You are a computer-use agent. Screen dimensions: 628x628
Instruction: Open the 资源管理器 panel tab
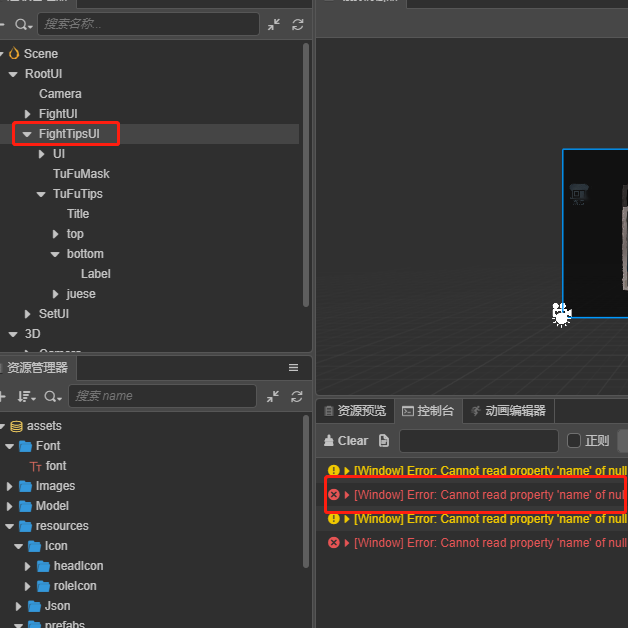(37, 368)
